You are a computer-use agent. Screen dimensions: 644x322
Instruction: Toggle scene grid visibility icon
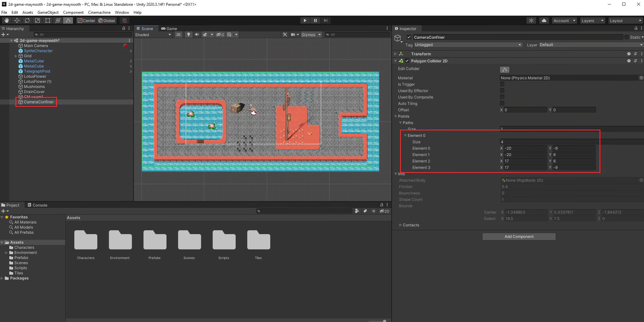(x=229, y=35)
